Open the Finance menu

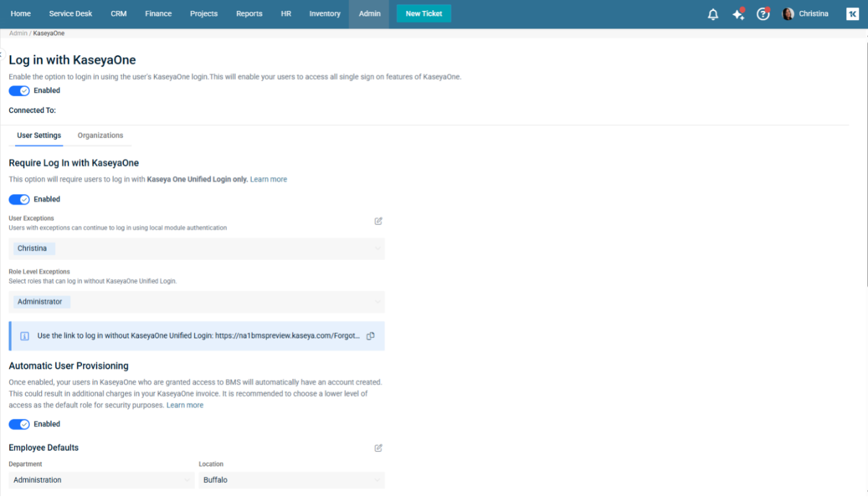(x=158, y=14)
